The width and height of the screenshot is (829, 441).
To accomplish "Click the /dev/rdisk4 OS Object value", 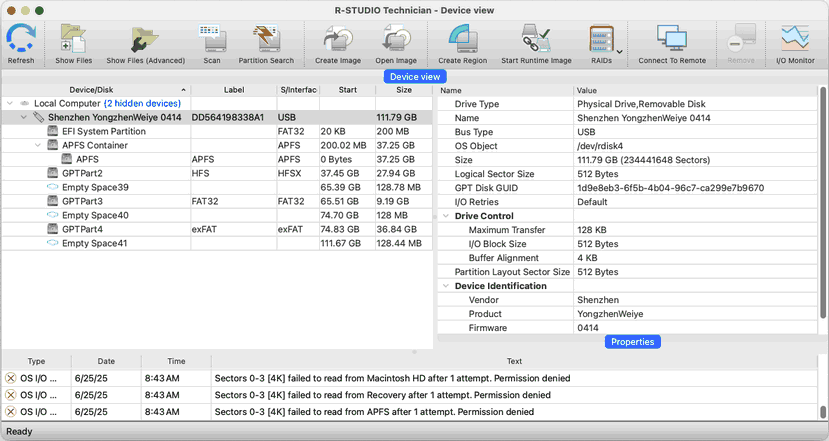I will (x=600, y=146).
